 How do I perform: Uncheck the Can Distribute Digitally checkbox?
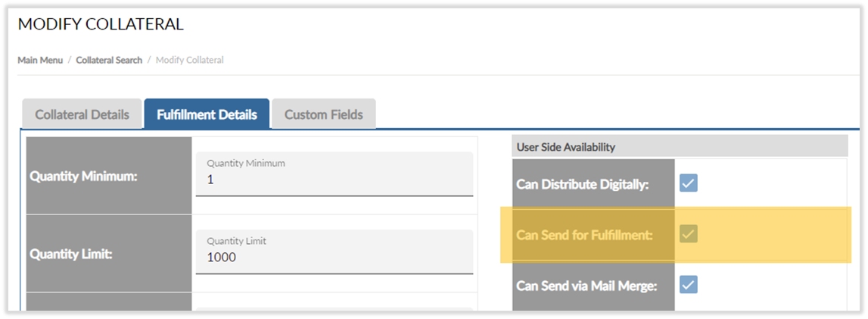[688, 183]
